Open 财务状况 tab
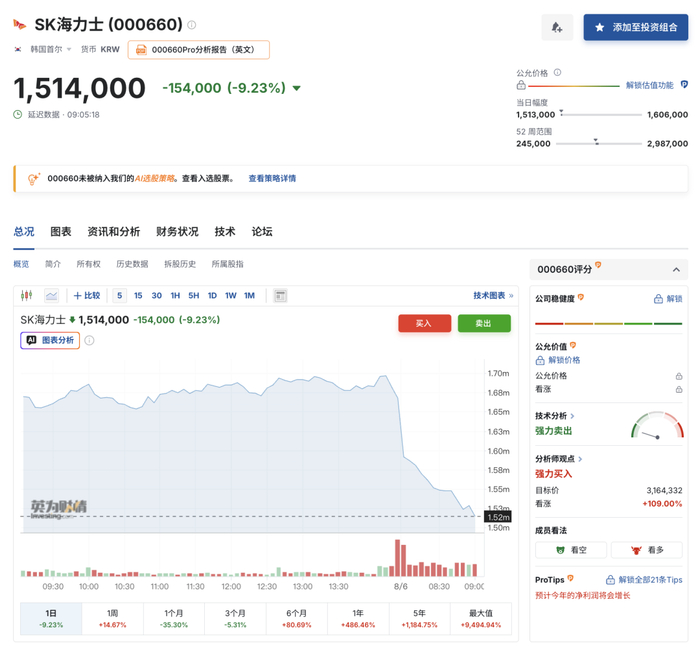This screenshot has width=700, height=648. tap(177, 232)
